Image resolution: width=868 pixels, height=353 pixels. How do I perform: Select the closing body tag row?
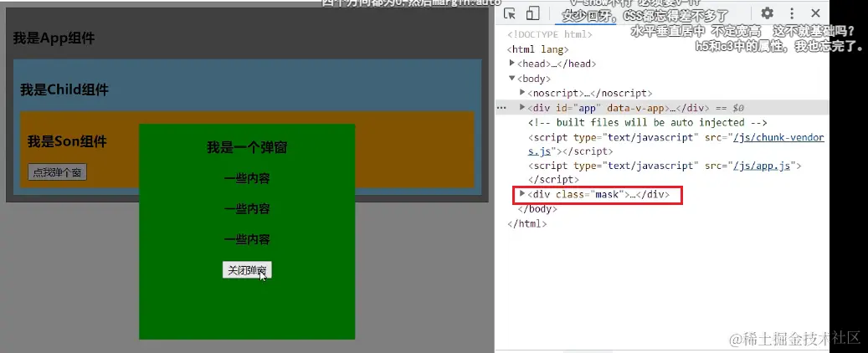coord(537,209)
